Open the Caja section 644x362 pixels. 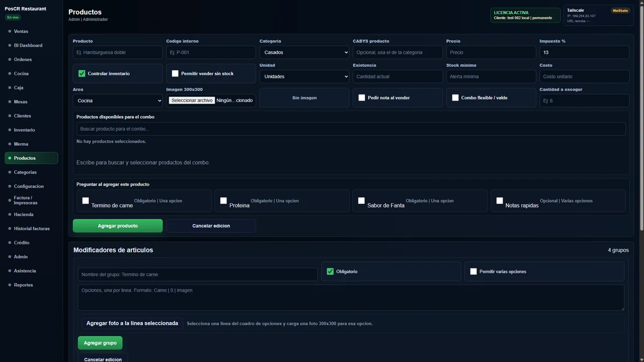click(31, 87)
